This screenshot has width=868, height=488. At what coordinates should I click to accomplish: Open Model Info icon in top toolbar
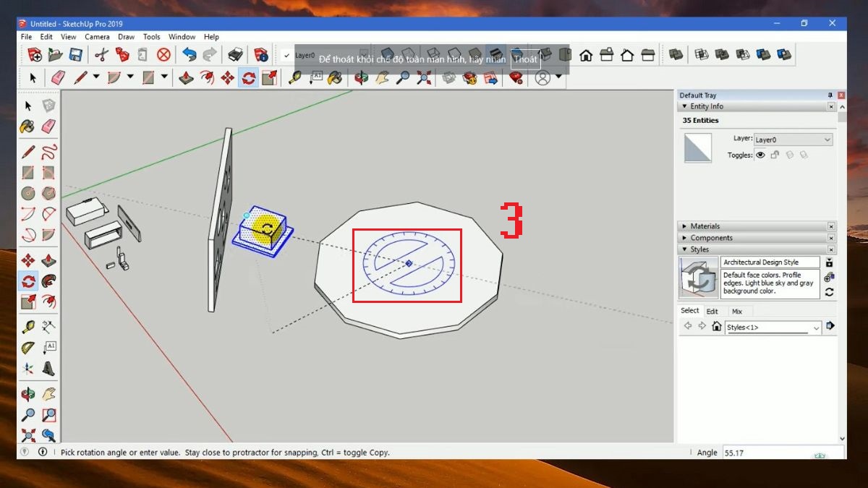tap(261, 54)
